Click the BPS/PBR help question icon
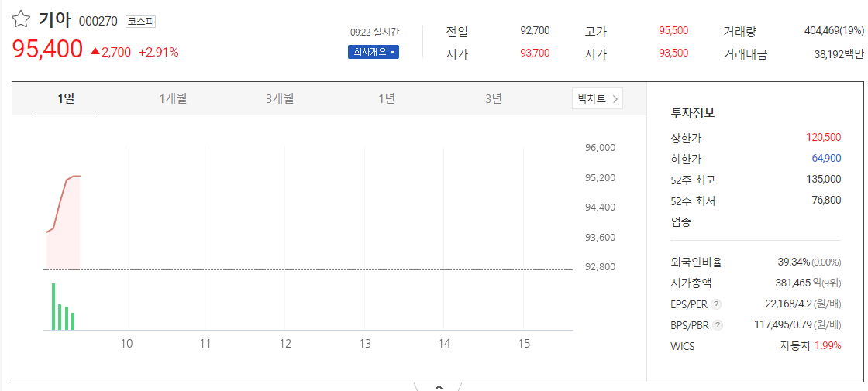This screenshot has height=391, width=868. coord(718,325)
